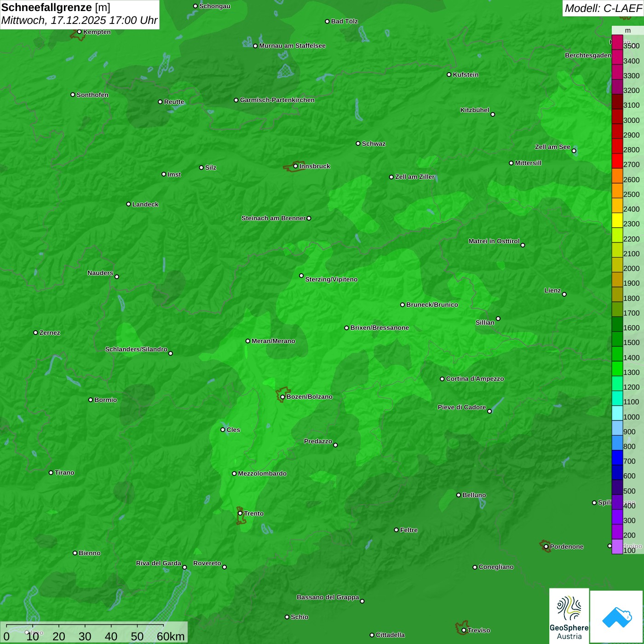Click the 'Bad Tölz' label
The width and height of the screenshot is (644, 644).
[x=345, y=21]
